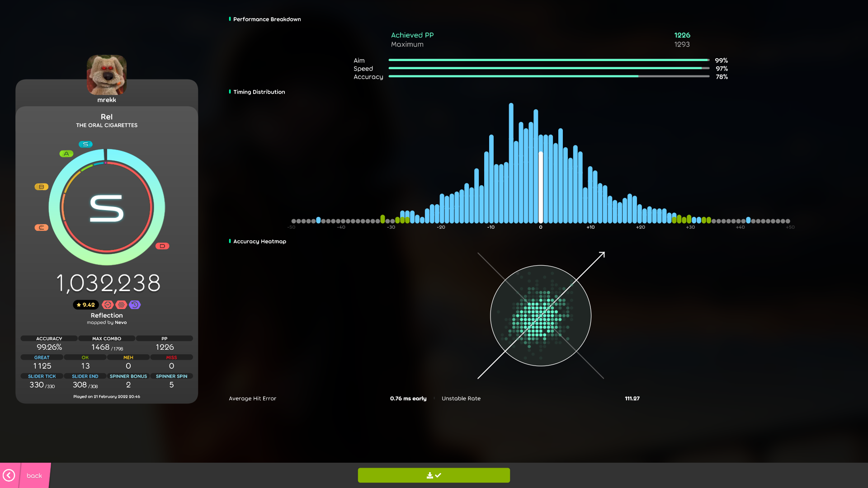This screenshot has height=488, width=868.
Task: Click the accuracy heatmap circle
Action: click(x=540, y=316)
